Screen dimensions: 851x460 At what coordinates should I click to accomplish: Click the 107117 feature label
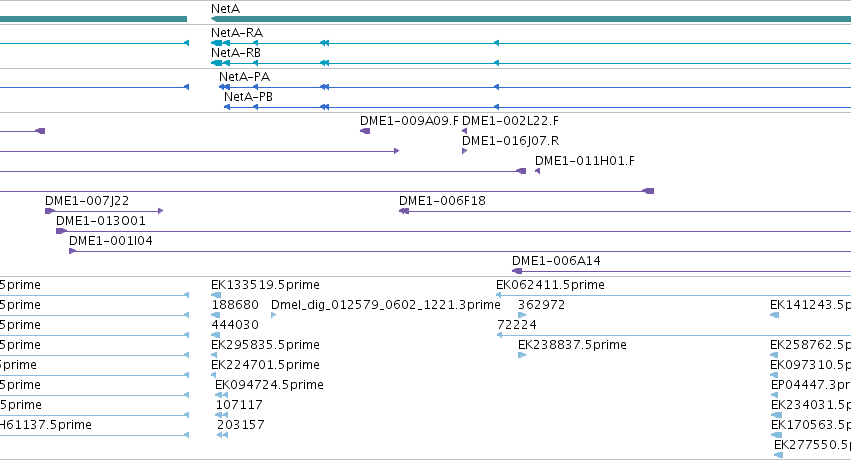tap(239, 405)
